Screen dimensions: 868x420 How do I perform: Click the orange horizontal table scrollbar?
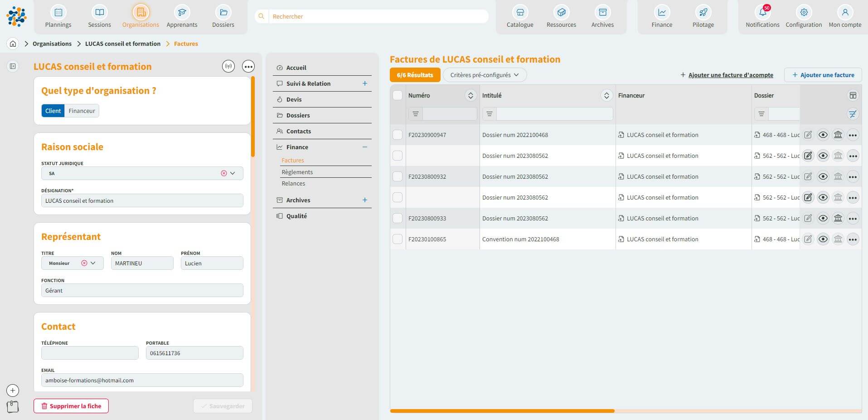click(x=502, y=411)
